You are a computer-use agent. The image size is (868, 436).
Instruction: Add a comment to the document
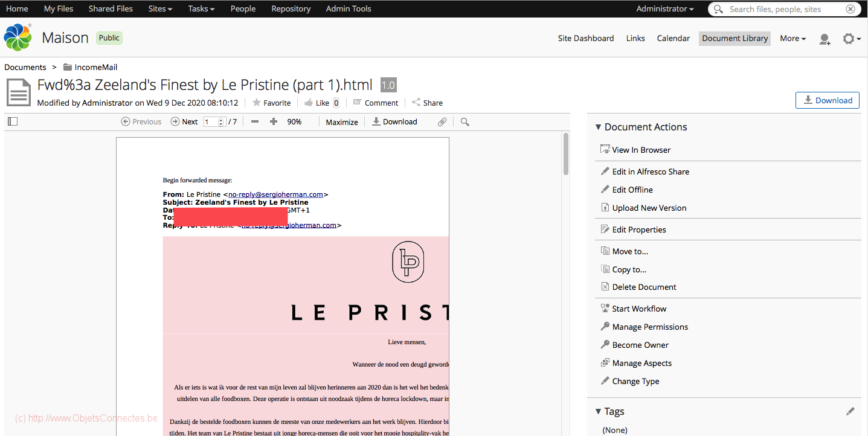tap(375, 103)
